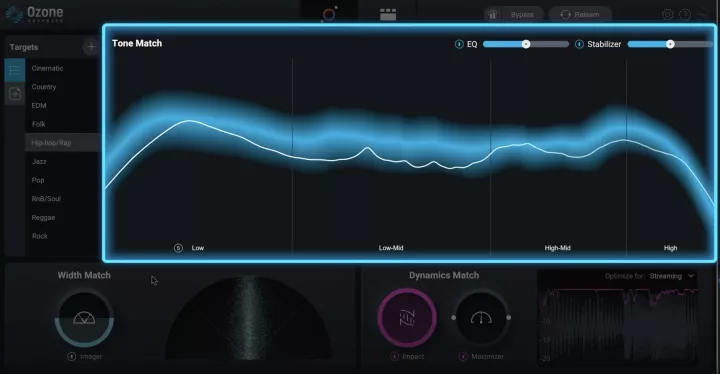Viewport: 720px width, 374px height.
Task: Add a new target with plus icon
Action: click(x=90, y=46)
